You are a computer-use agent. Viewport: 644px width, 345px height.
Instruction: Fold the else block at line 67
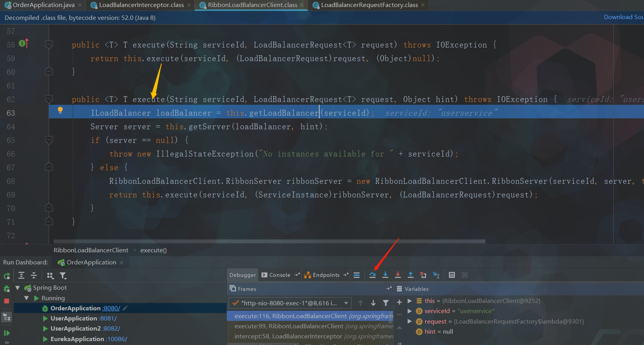click(x=49, y=167)
